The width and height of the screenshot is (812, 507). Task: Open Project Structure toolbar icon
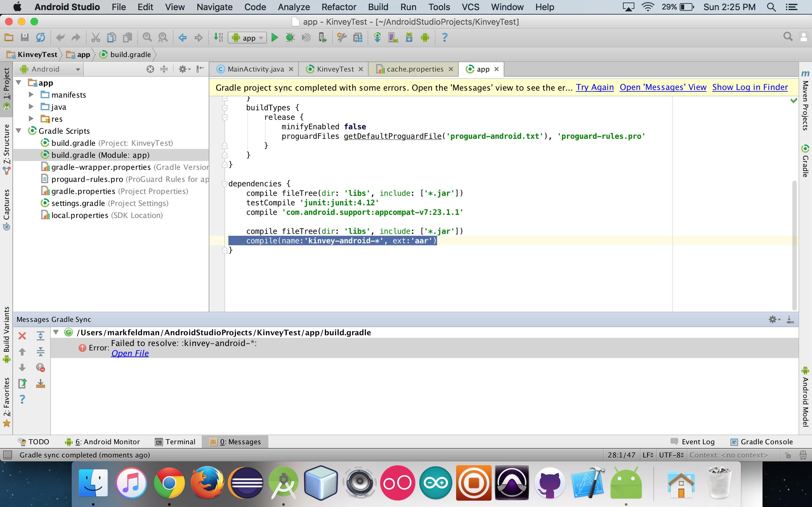[358, 38]
